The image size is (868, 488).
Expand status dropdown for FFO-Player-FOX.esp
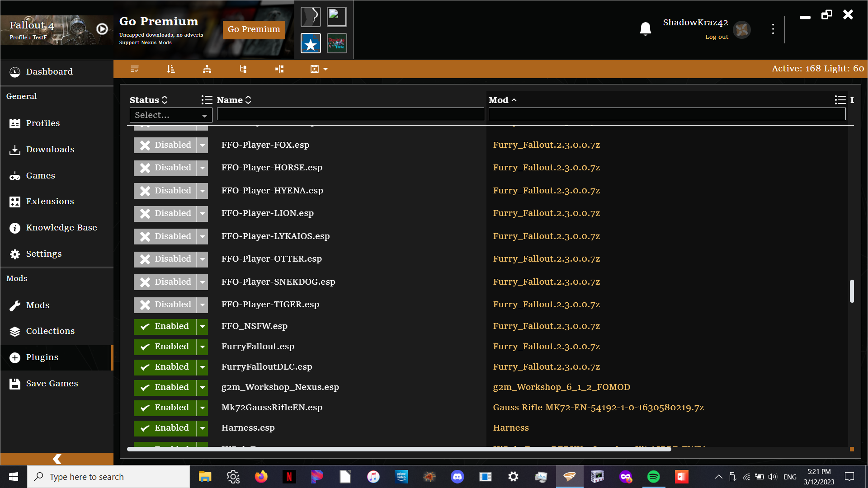tap(203, 145)
